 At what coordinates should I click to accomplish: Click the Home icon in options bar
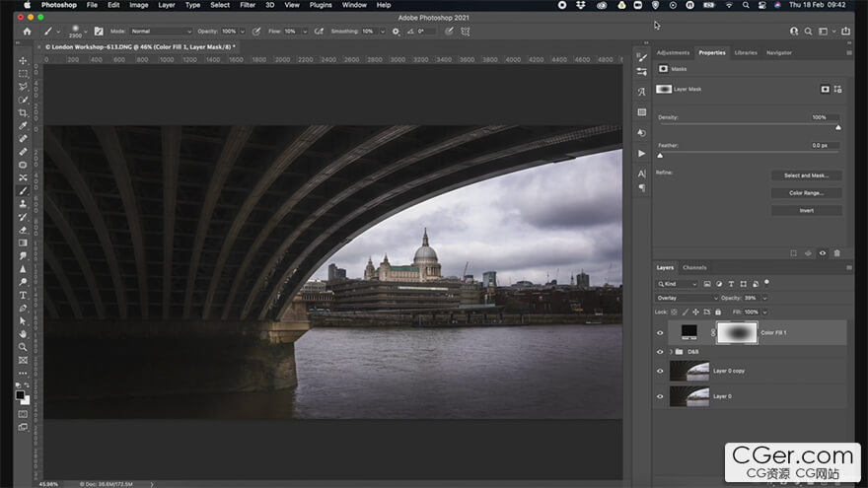(28, 32)
